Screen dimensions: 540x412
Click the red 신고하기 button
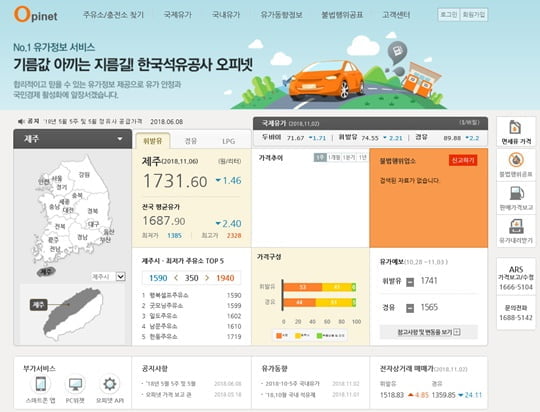tap(463, 160)
